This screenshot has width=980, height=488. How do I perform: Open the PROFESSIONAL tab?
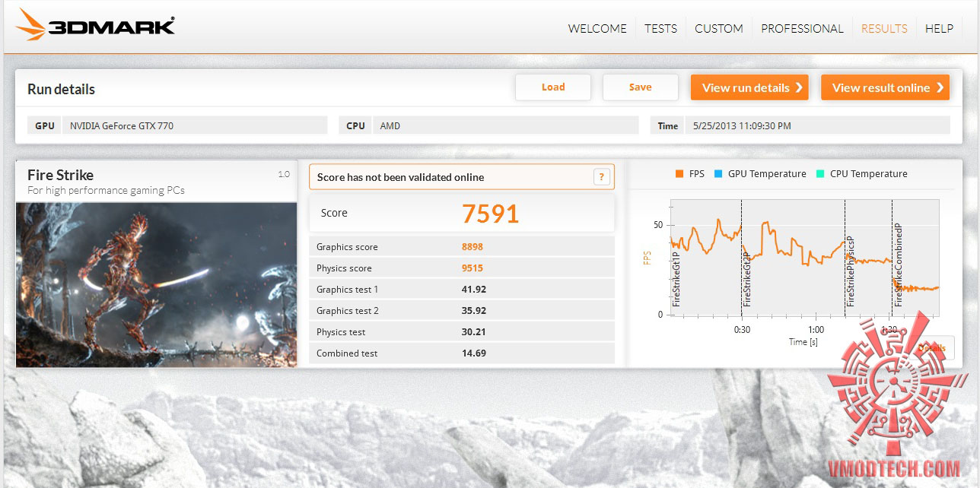point(802,28)
